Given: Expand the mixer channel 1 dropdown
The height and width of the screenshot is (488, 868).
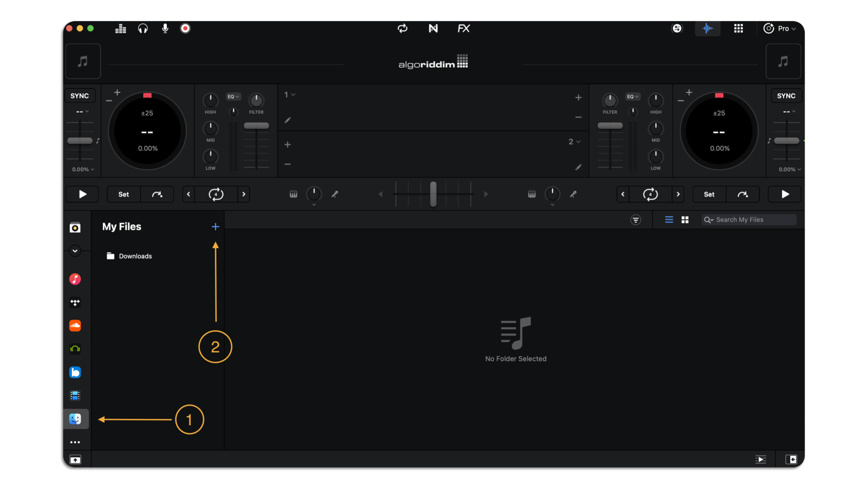Looking at the screenshot, I should (x=289, y=95).
